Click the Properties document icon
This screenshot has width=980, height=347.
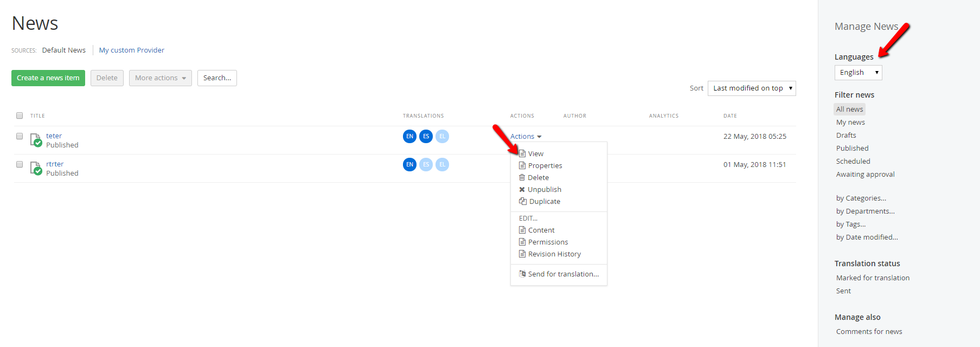522,165
